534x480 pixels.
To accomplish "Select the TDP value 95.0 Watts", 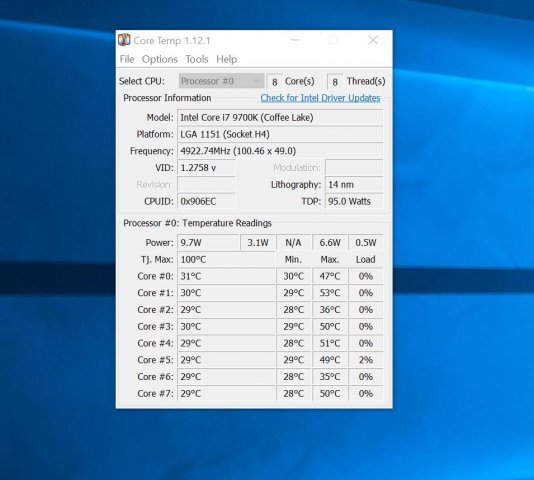I will pyautogui.click(x=354, y=201).
